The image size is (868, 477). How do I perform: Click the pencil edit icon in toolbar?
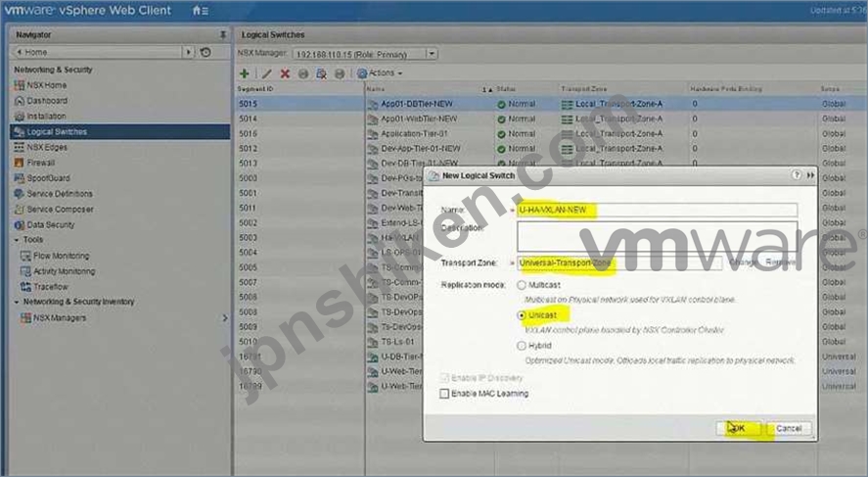pos(266,73)
